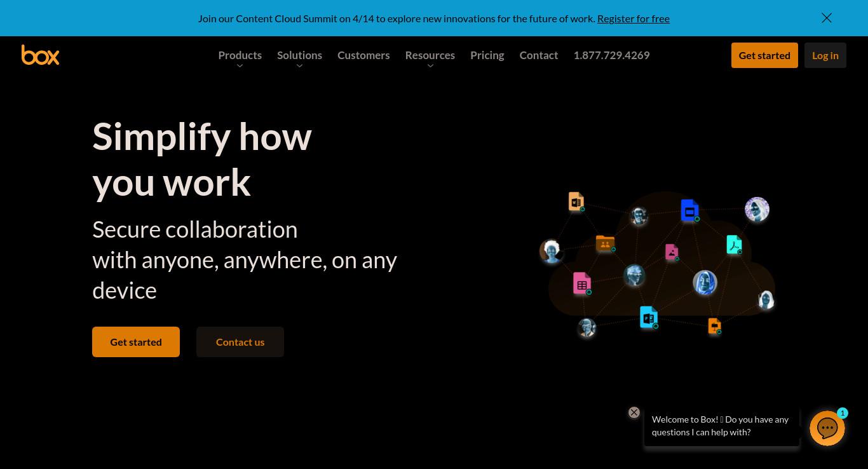Click the chat notification badge showing 1

point(843,413)
